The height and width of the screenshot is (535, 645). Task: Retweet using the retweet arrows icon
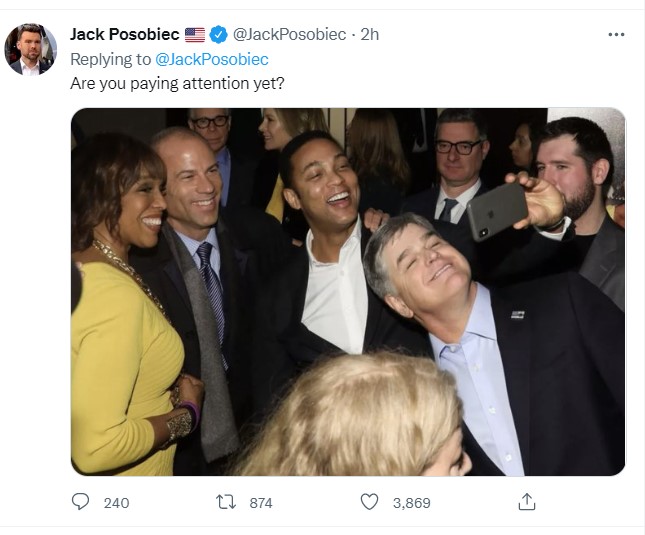tap(226, 502)
